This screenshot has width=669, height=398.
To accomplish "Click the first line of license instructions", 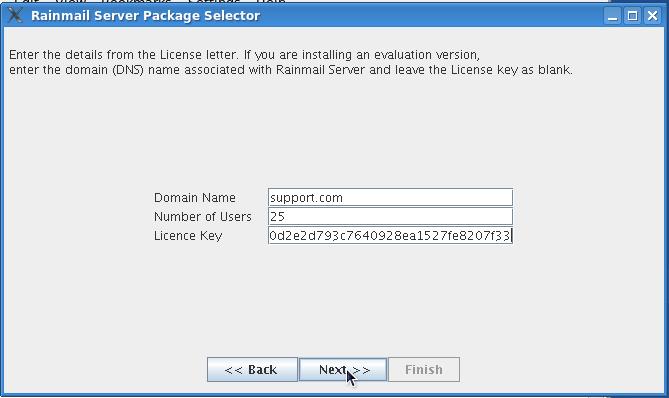I will pyautogui.click(x=244, y=55).
